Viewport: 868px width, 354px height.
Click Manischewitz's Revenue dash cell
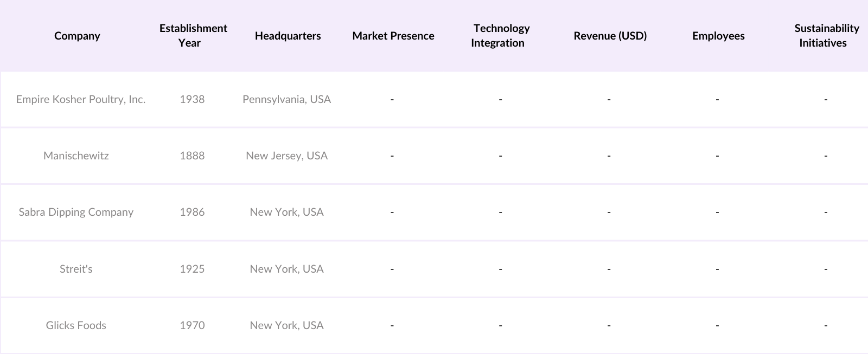point(609,156)
